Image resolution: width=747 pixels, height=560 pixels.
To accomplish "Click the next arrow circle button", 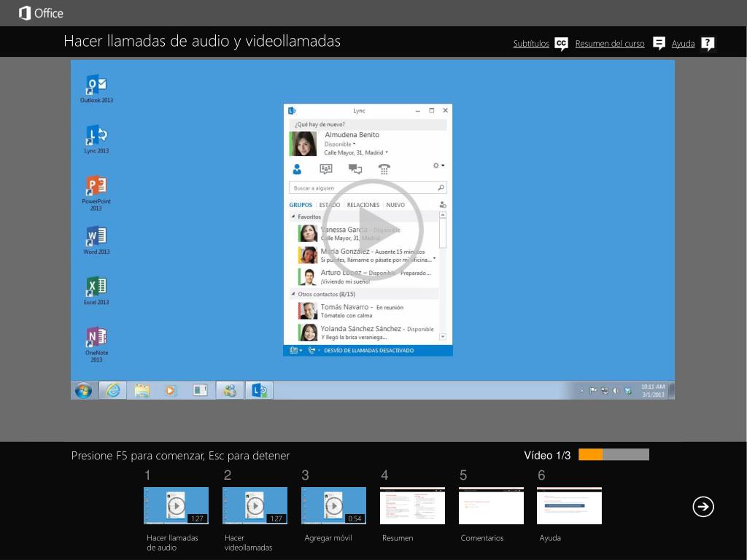I will (703, 506).
